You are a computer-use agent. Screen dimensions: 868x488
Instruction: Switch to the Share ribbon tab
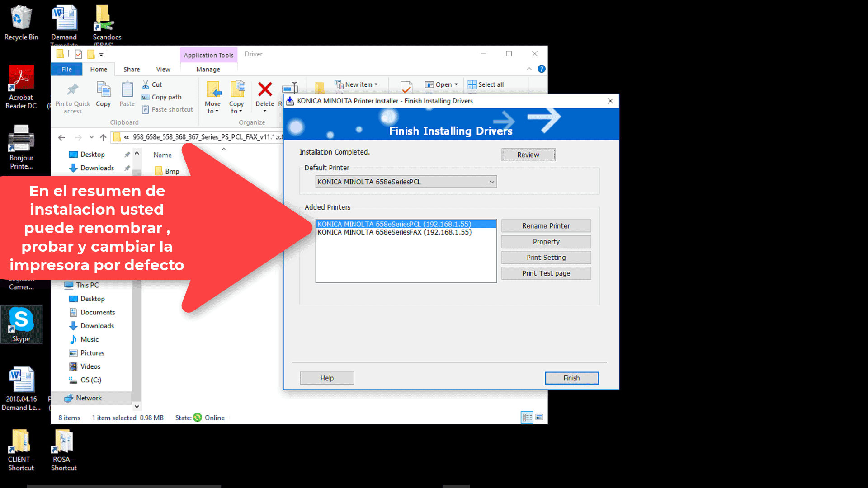[132, 69]
